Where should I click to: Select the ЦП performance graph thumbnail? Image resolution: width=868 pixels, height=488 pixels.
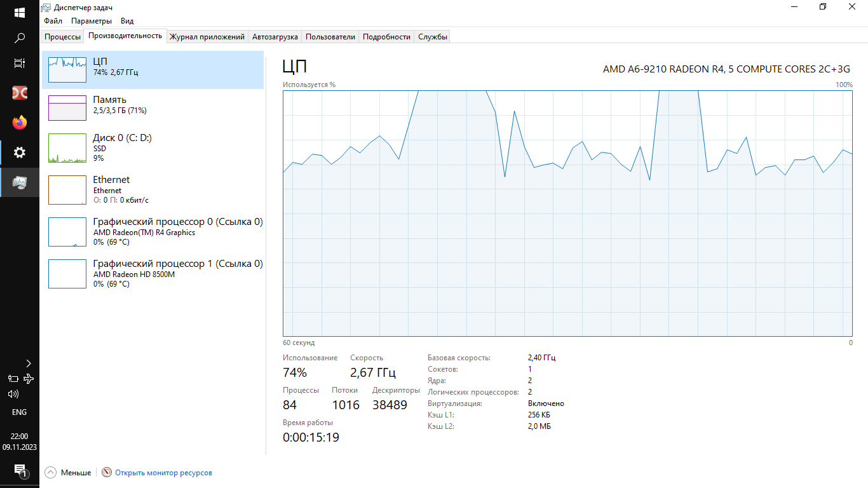67,69
